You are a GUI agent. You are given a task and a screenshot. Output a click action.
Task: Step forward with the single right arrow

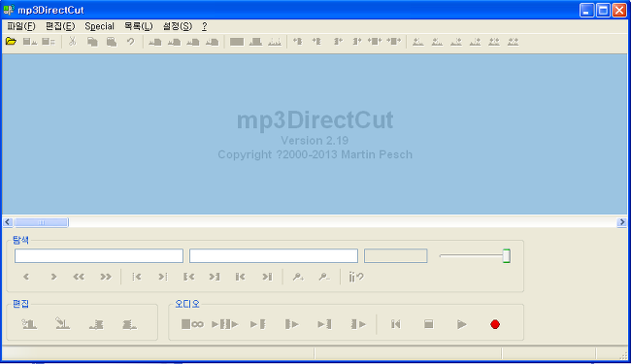[53, 277]
